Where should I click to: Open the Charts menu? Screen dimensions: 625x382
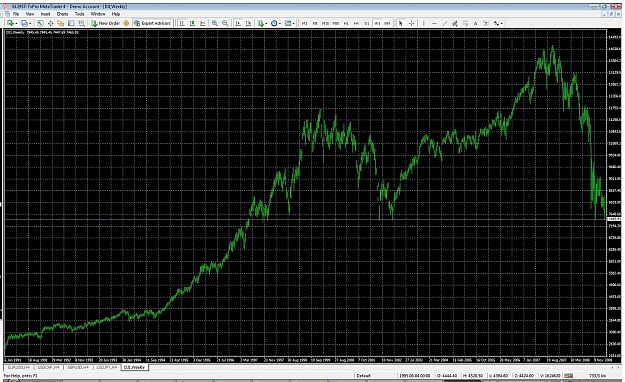tap(63, 14)
